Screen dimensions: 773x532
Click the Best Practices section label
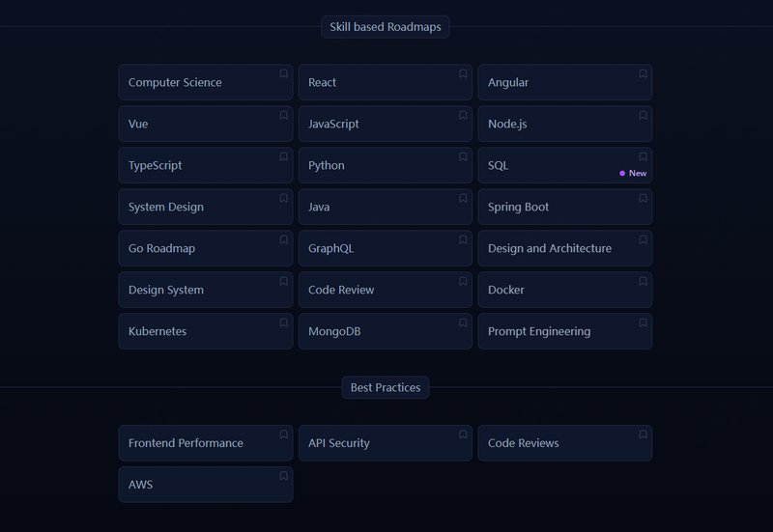point(385,388)
